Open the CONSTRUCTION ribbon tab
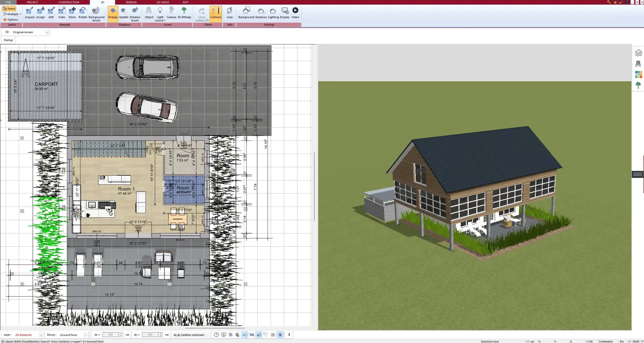This screenshot has width=644, height=343. (68, 2)
